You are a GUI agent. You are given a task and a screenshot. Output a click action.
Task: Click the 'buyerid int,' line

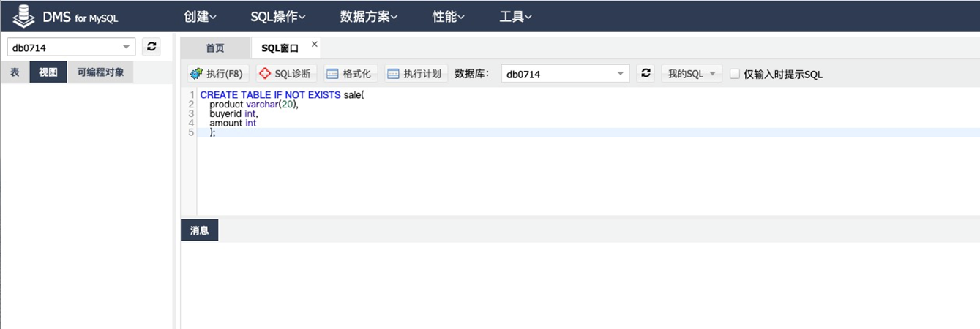[x=233, y=114]
